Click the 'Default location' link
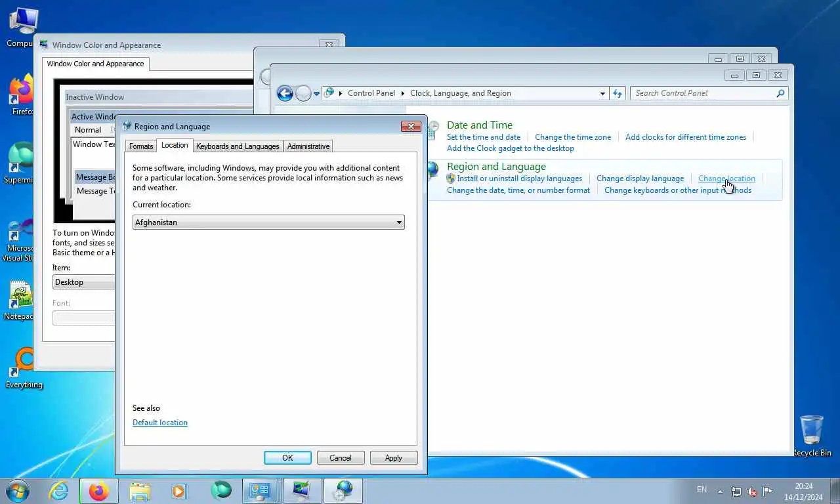 (x=160, y=423)
